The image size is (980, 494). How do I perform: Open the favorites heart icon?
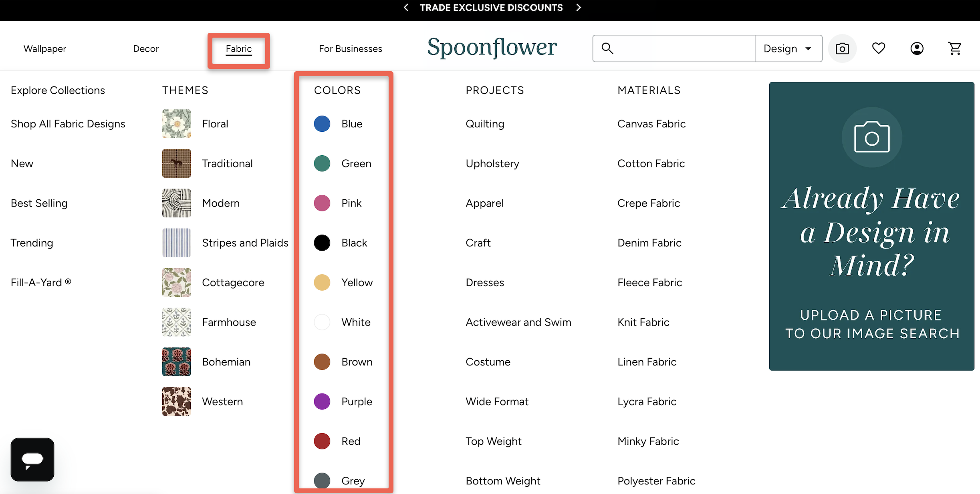[879, 48]
